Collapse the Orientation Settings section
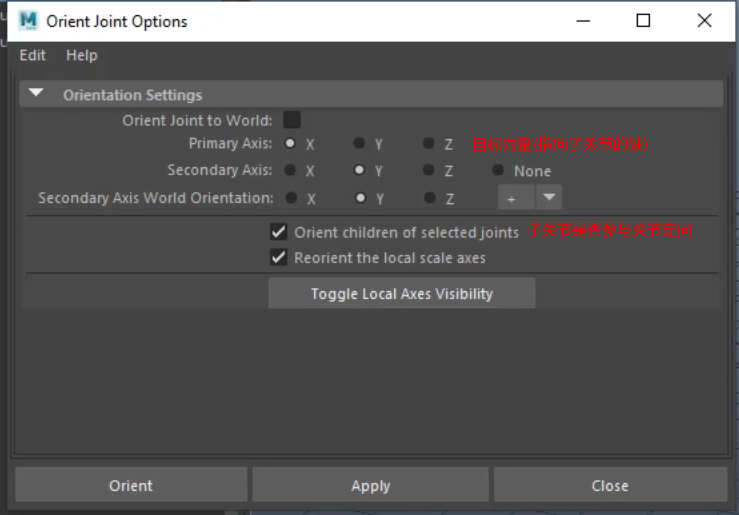 pos(36,93)
